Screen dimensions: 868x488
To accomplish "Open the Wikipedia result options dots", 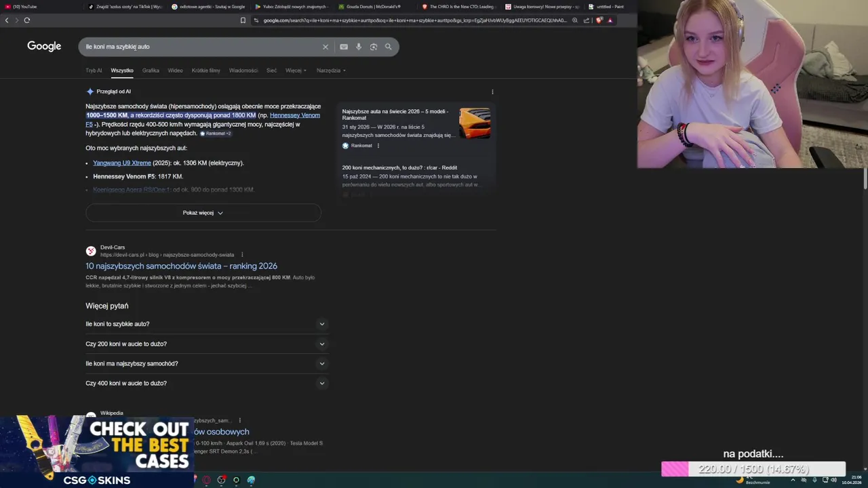I will coord(239,420).
